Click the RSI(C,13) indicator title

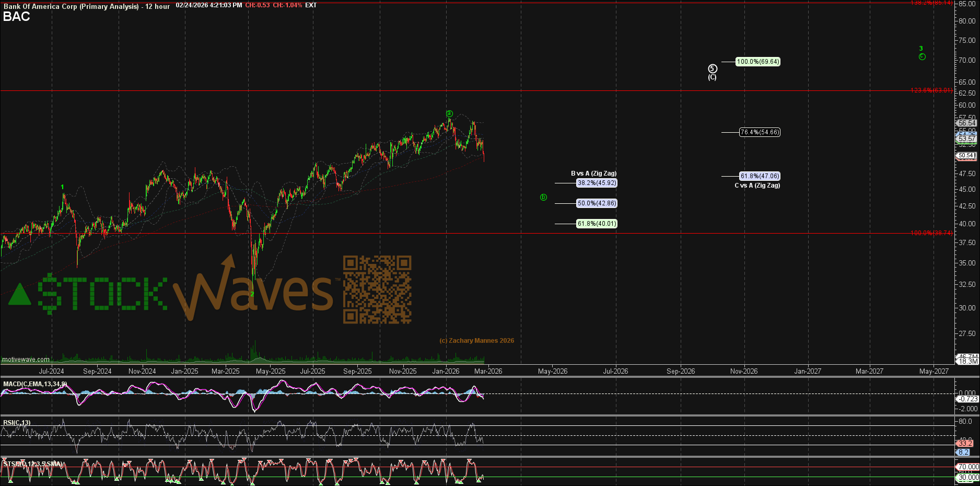coord(17,422)
